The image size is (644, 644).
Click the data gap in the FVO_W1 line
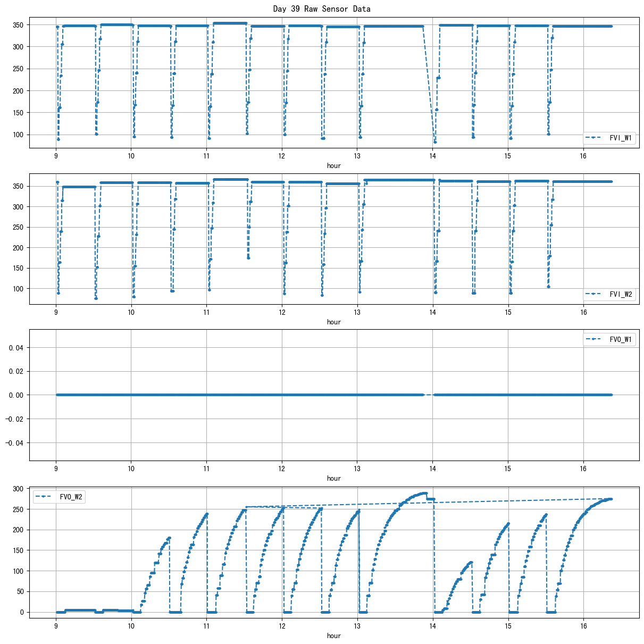coord(429,395)
